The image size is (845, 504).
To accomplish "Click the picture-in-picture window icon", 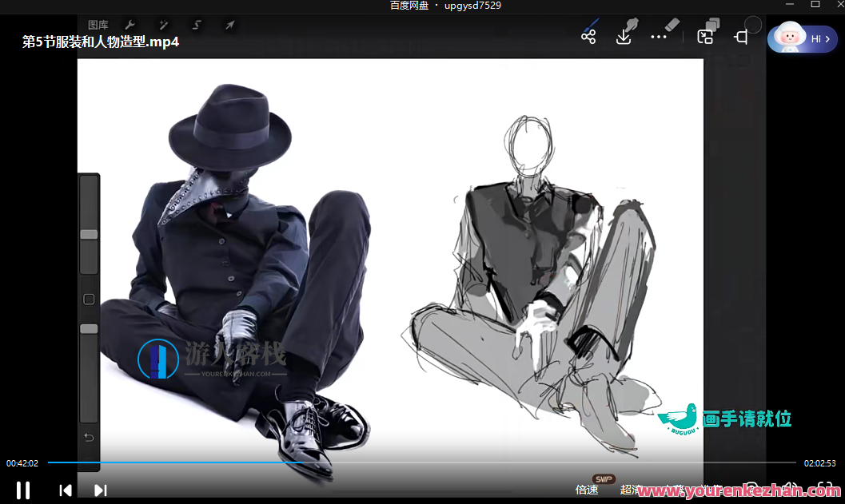I will (x=704, y=37).
